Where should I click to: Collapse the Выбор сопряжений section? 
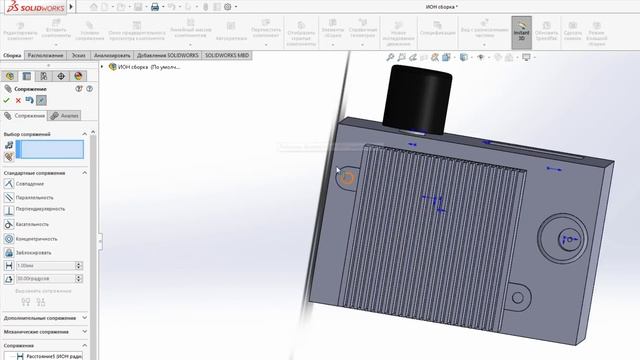tap(84, 134)
